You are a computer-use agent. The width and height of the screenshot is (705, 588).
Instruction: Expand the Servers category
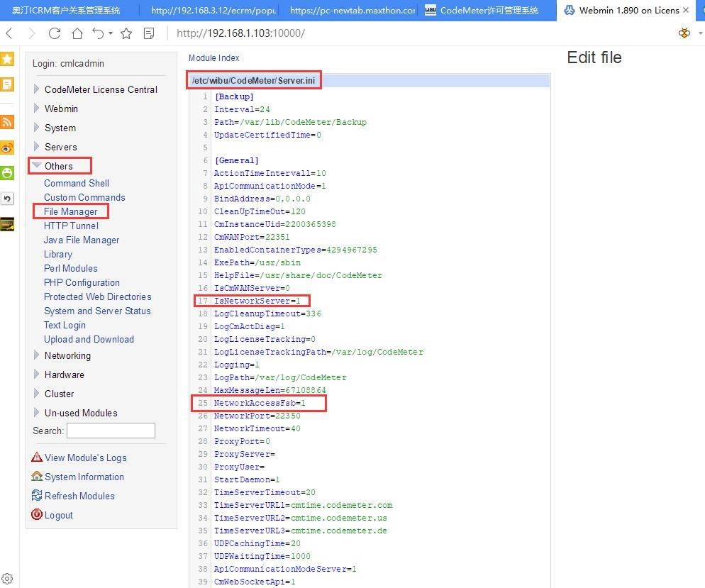point(36,147)
